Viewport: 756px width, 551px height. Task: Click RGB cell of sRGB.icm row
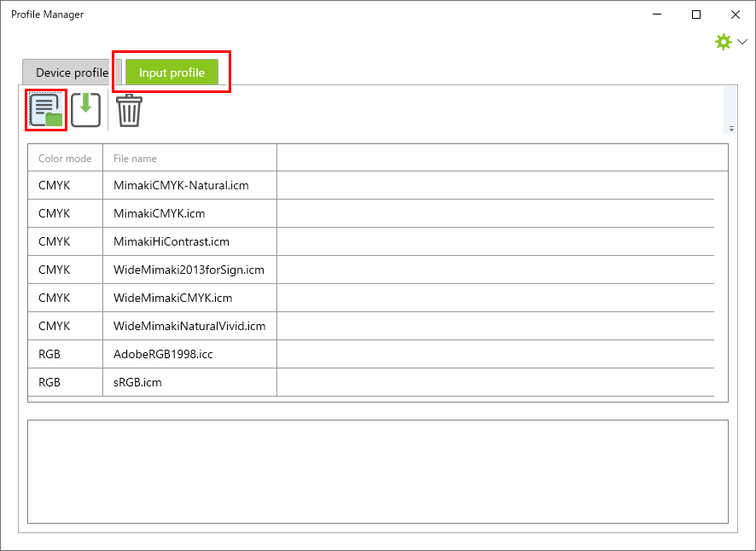[65, 382]
